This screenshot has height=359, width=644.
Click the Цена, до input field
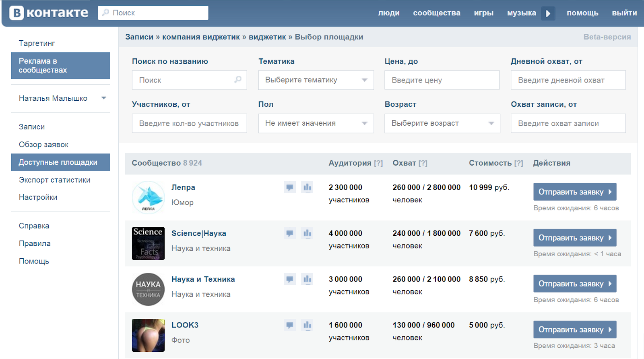tap(442, 80)
